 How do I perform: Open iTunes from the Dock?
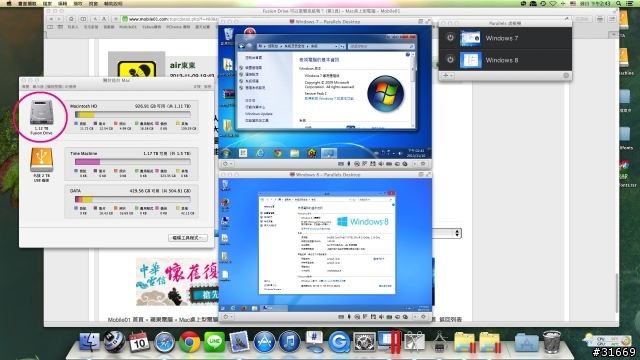289,342
